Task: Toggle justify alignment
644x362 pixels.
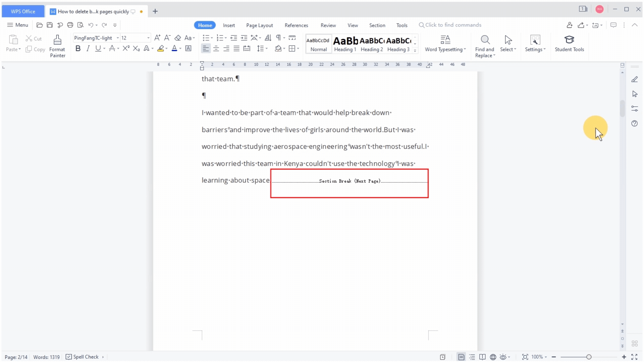Action: tap(236, 49)
